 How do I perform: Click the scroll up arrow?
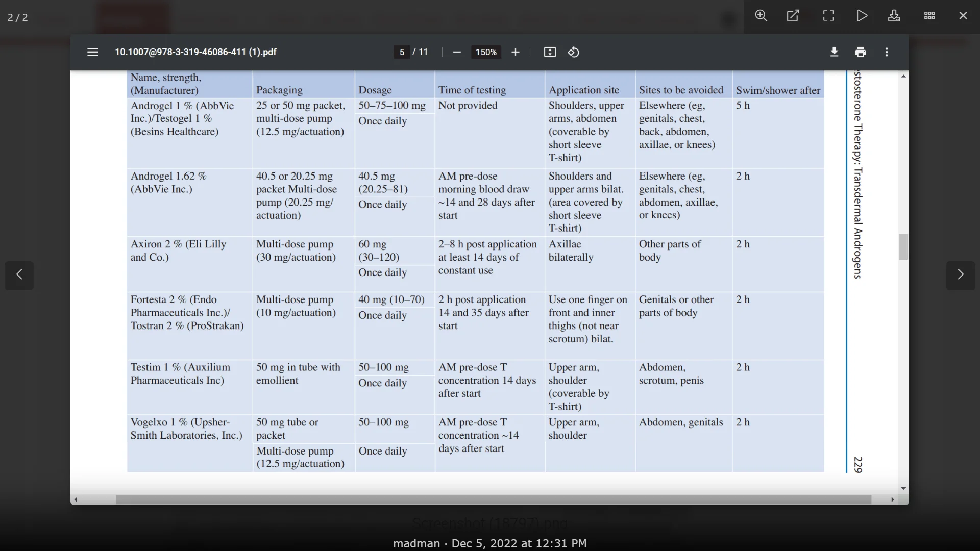tap(903, 76)
